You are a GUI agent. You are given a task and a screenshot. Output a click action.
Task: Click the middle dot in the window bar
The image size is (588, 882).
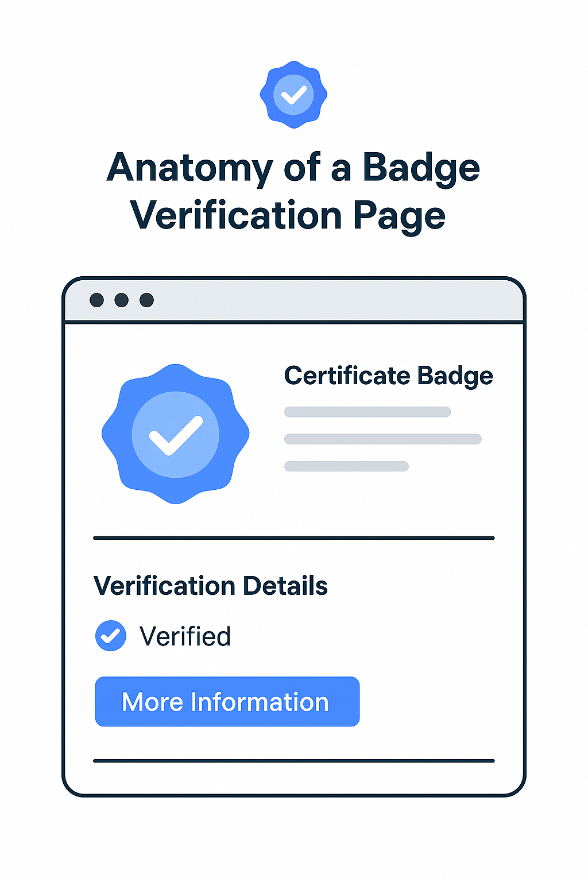coord(122,300)
